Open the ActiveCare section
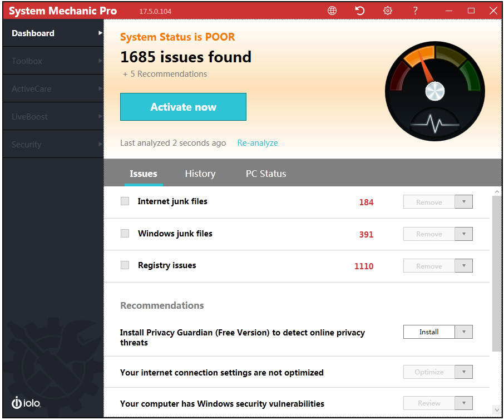This screenshot has height=420, width=504. [53, 88]
